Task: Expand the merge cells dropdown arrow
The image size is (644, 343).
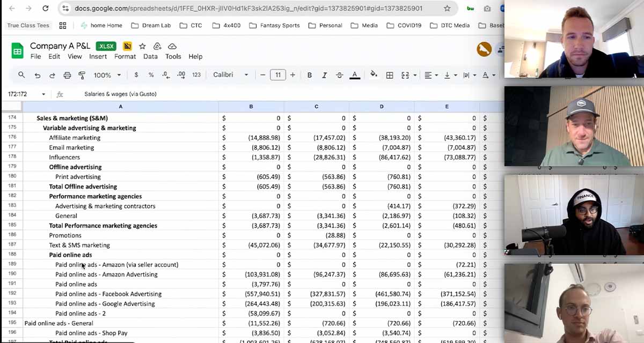Action: tap(414, 75)
